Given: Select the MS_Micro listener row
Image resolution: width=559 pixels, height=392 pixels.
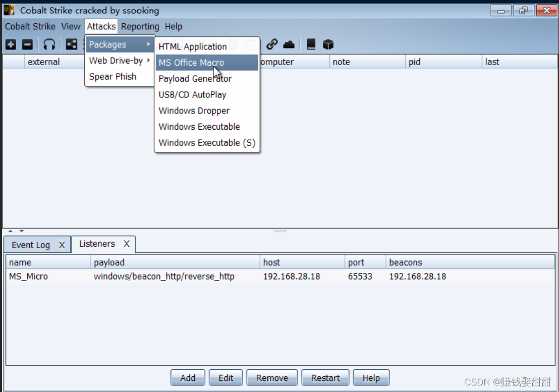Looking at the screenshot, I should [x=280, y=276].
